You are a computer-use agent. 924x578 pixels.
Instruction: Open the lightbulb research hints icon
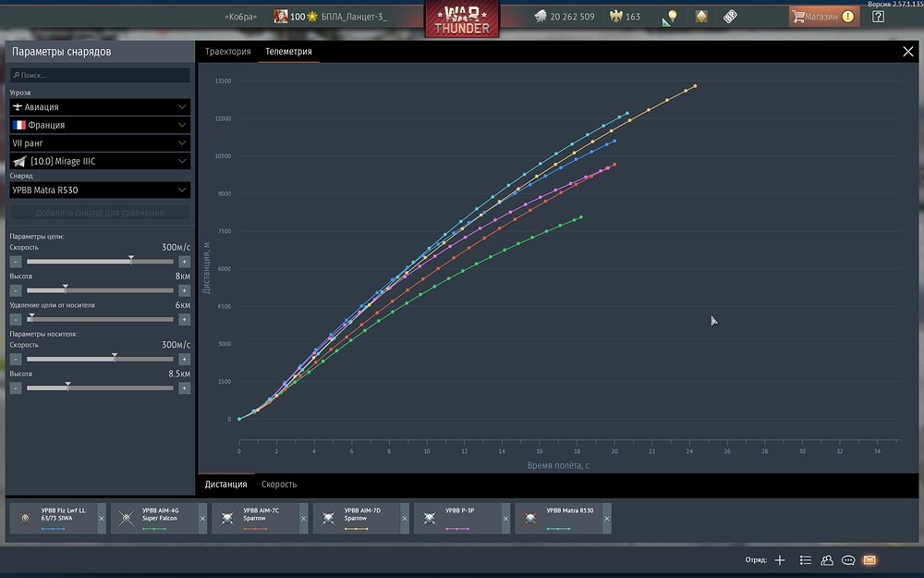pos(670,17)
